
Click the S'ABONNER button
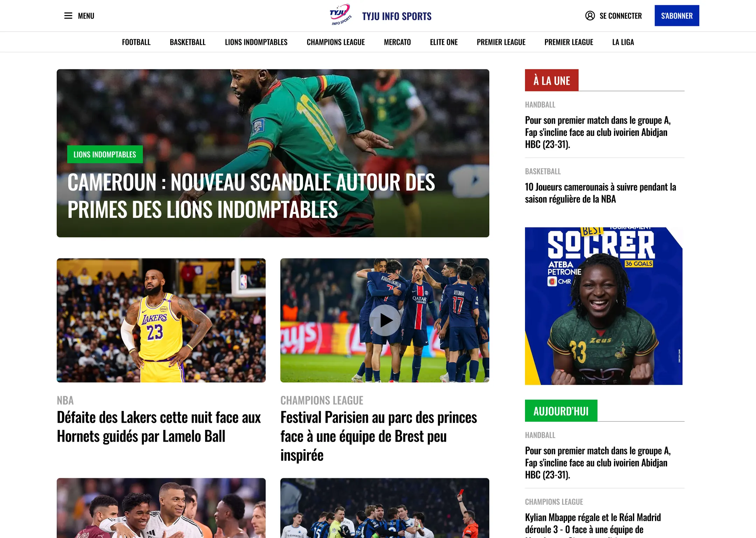click(677, 16)
